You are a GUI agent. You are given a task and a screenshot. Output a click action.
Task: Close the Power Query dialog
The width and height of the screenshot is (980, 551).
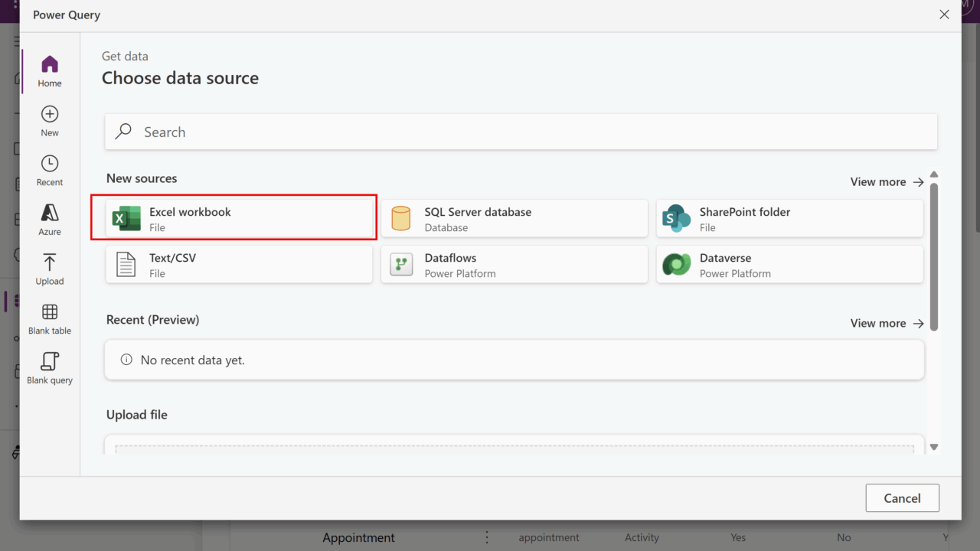coord(944,15)
